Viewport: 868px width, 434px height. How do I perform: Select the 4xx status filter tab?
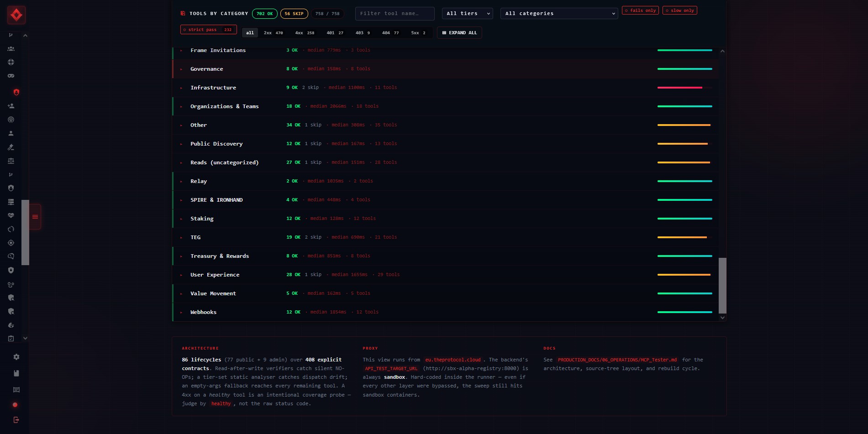click(x=305, y=33)
